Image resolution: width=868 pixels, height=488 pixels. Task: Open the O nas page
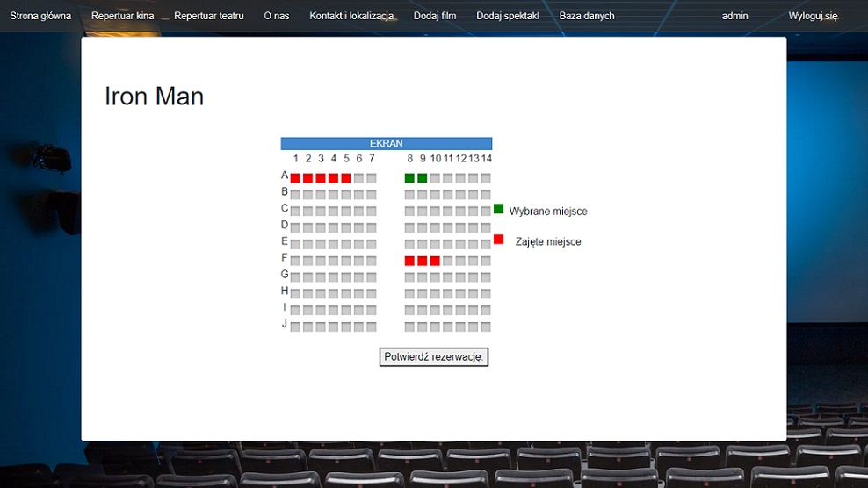(x=276, y=16)
